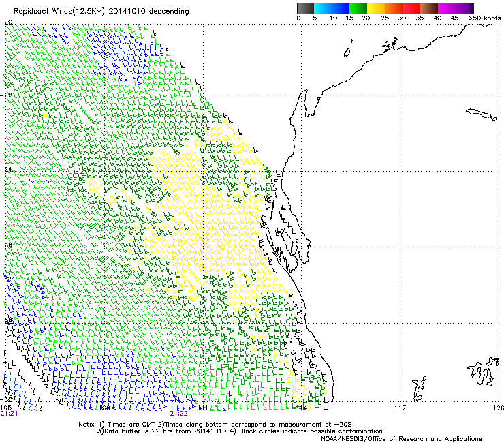
Task: Click the blue 10-15 knots legend swatch
Action: coord(341,8)
